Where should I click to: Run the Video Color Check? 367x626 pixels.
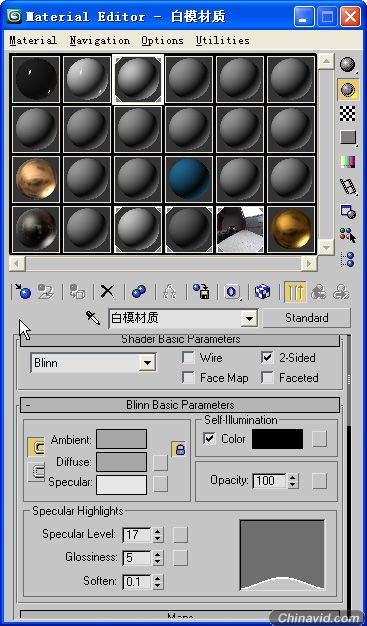pyautogui.click(x=347, y=162)
